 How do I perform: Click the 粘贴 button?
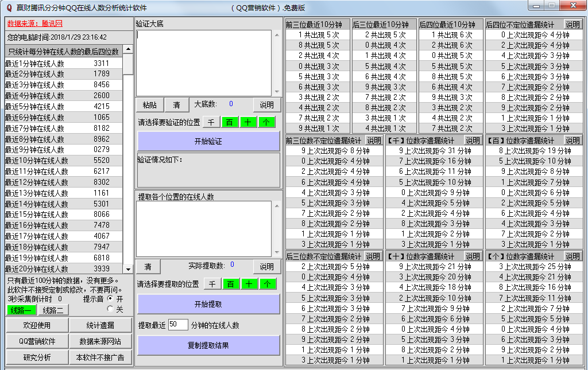pos(150,105)
